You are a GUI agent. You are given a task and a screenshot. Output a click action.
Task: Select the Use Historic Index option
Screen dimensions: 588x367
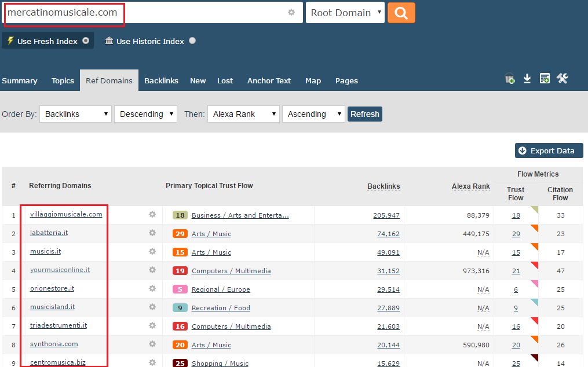point(150,41)
